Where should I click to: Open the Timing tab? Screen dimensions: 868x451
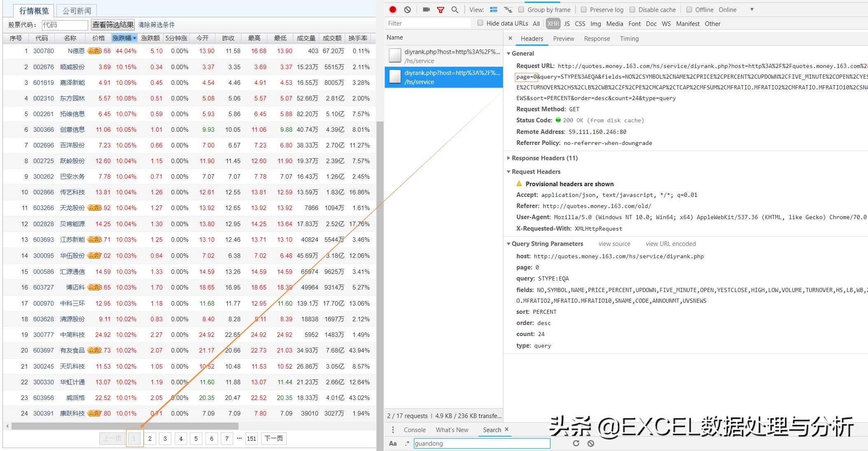(x=629, y=39)
